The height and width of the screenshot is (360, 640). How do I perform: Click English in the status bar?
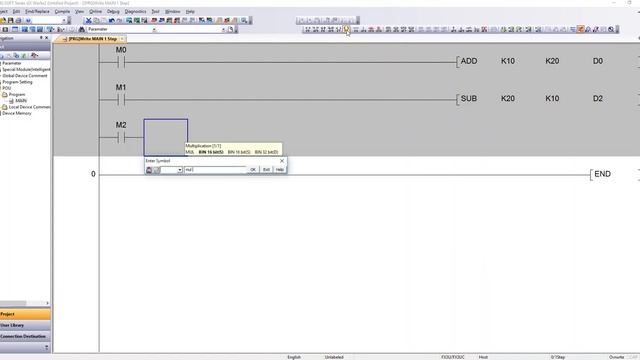294,357
